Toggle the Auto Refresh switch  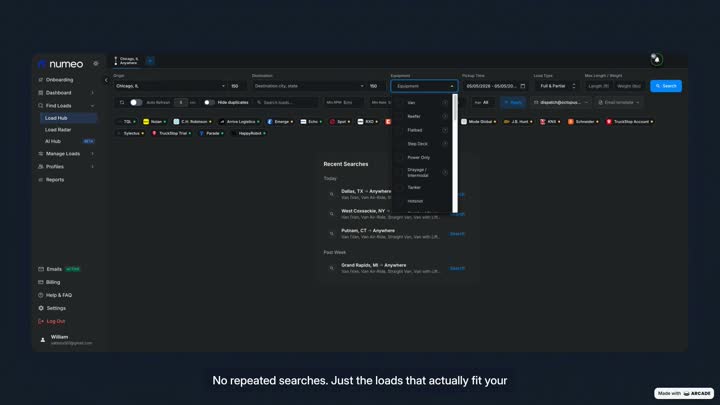136,102
